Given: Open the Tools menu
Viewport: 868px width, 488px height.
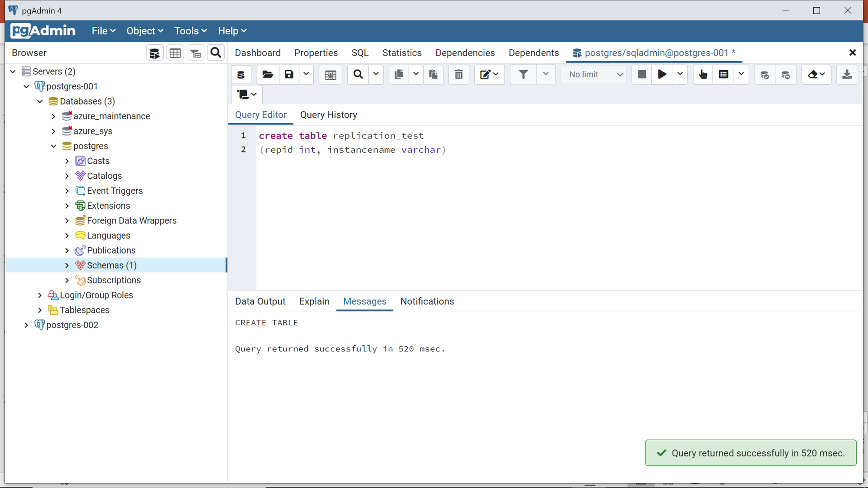Looking at the screenshot, I should [x=190, y=31].
